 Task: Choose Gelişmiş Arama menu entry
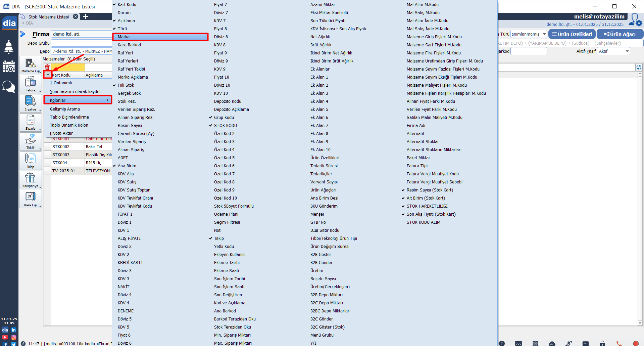coord(65,109)
